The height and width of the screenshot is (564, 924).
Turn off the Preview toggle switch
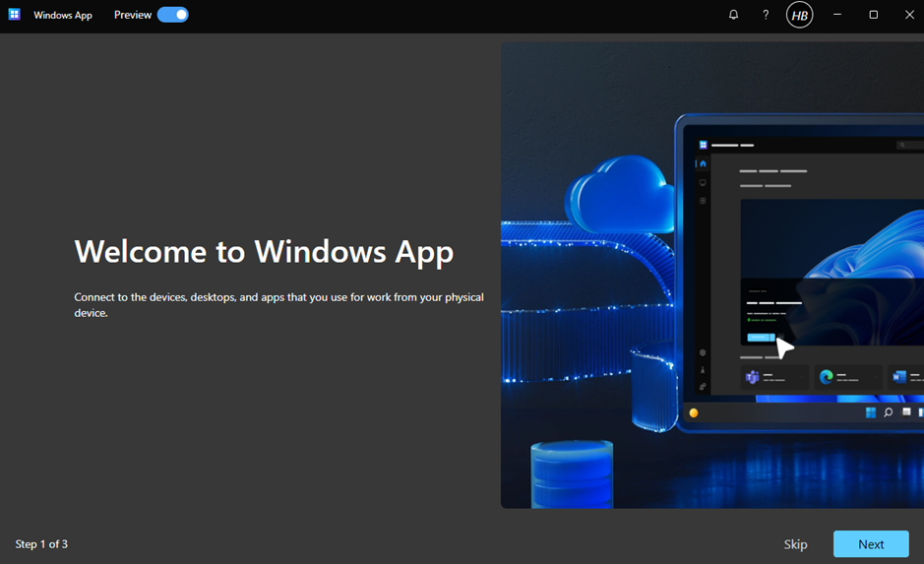(x=172, y=15)
